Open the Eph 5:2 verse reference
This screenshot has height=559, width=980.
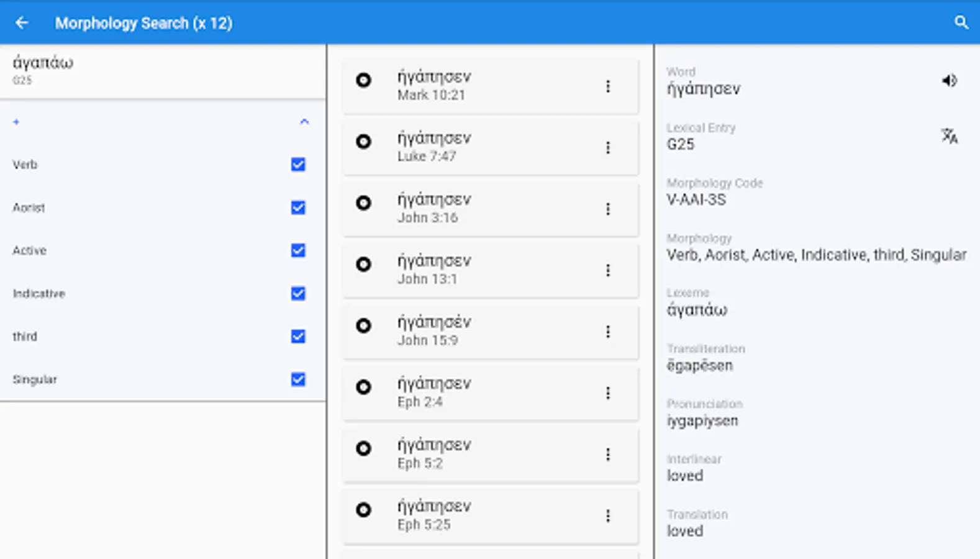(420, 463)
